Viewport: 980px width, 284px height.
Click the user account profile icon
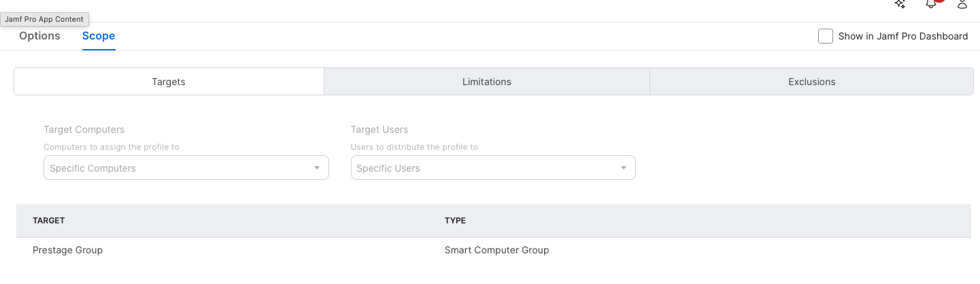[x=962, y=4]
